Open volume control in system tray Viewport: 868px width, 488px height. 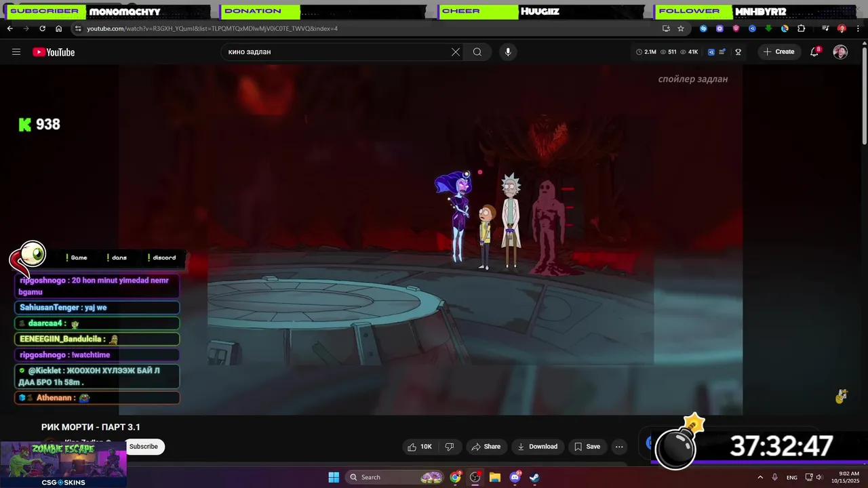(819, 477)
